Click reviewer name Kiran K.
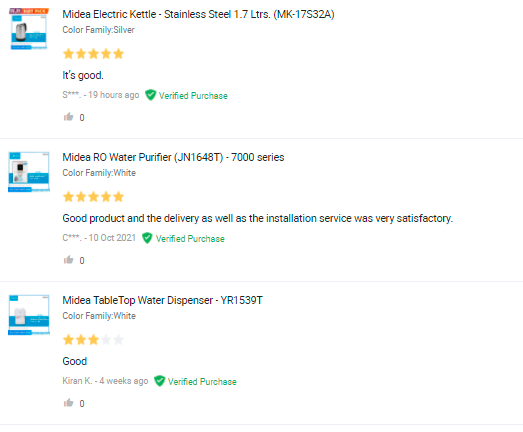The width and height of the screenshot is (523, 432). pos(77,381)
